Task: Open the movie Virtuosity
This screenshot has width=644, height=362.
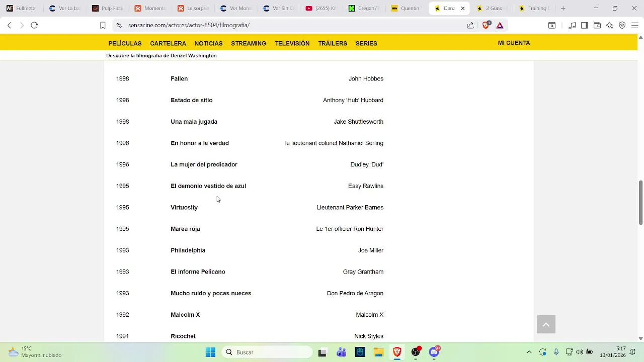Action: click(184, 208)
